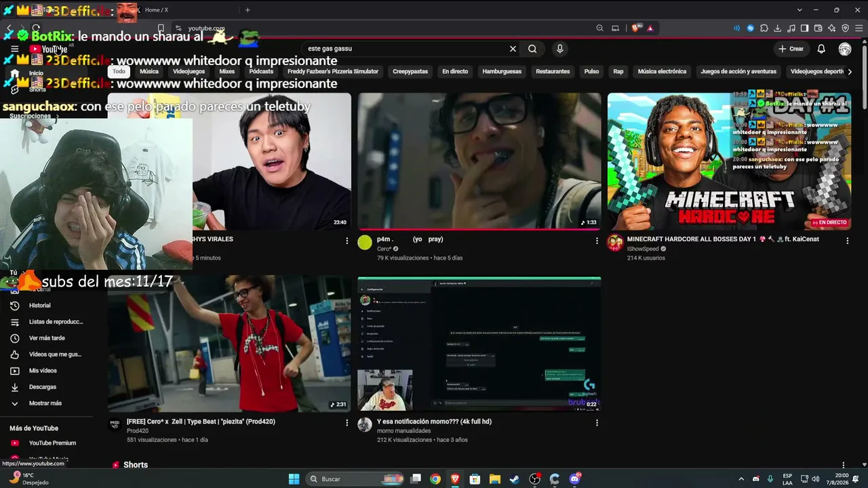Select the Restaurantes filter chip
This screenshot has height=488, width=868.
point(553,71)
